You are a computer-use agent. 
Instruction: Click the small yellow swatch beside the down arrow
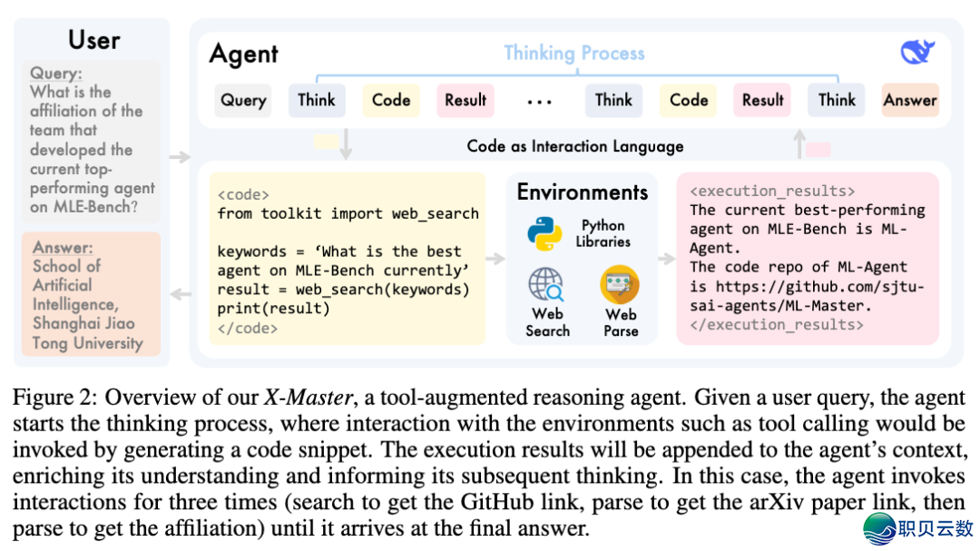[x=326, y=142]
